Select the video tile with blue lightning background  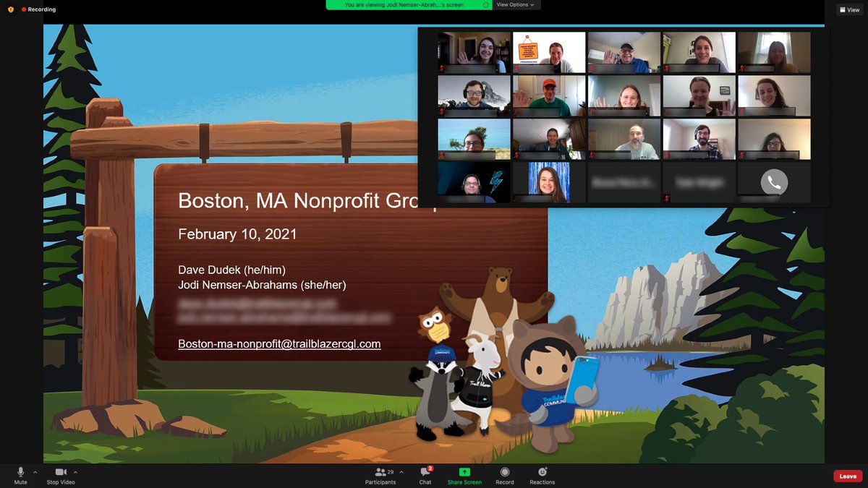click(x=474, y=182)
